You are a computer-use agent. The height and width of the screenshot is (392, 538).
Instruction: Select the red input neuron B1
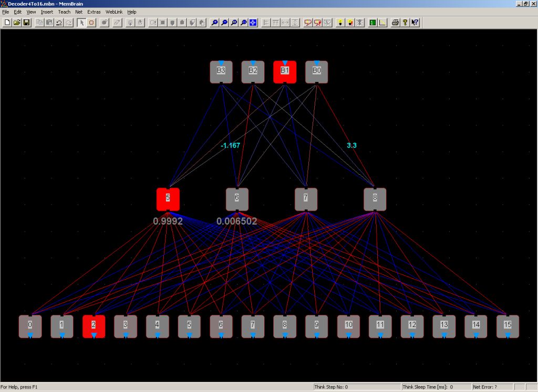coord(285,72)
